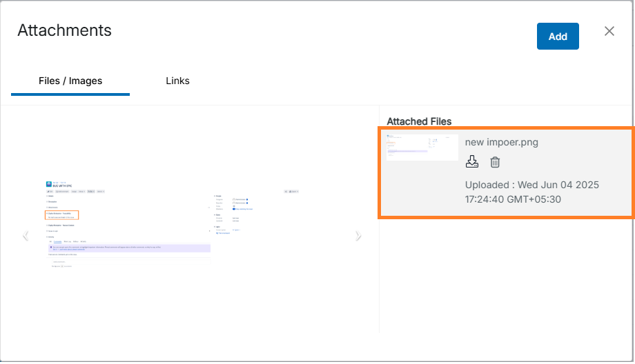The width and height of the screenshot is (635, 364).
Task: Click the orange-outlined box inside the preview
Action: [x=62, y=215]
